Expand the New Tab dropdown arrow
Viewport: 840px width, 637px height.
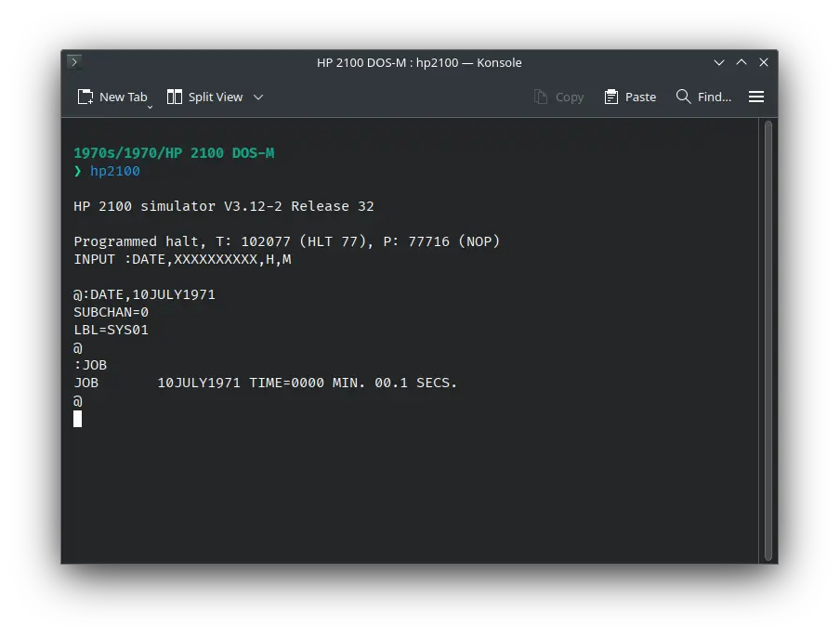point(150,106)
